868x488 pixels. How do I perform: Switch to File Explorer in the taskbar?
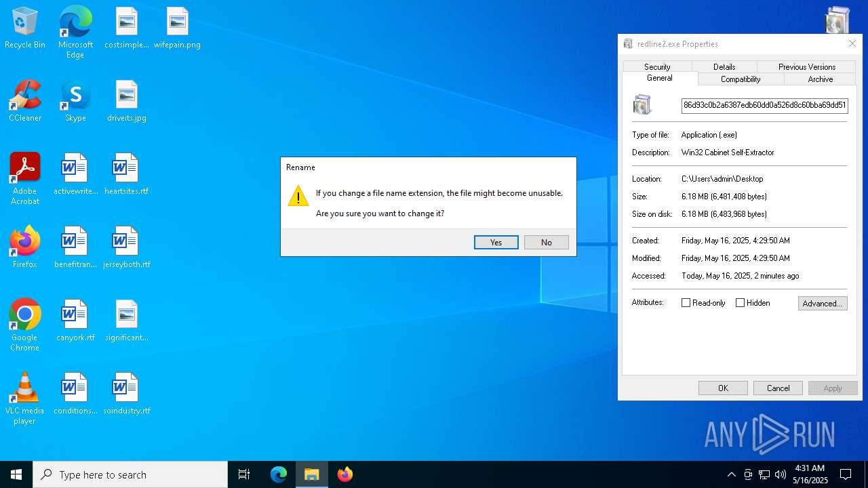coord(312,474)
